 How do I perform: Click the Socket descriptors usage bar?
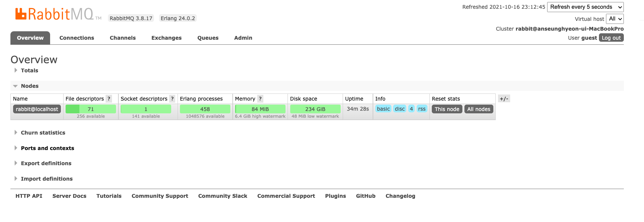coord(146,109)
